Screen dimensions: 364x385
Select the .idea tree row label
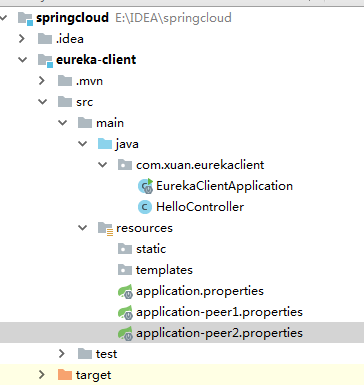pos(70,39)
